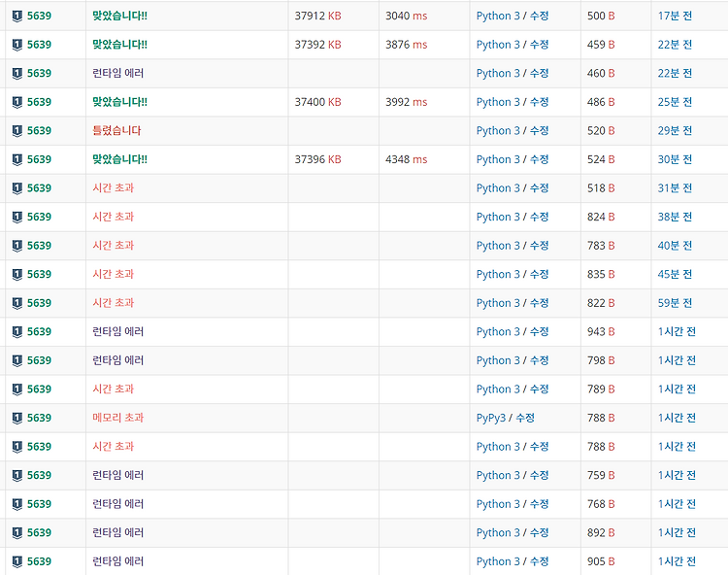
Task: Click the 메모리 초과 result text
Action: click(x=117, y=418)
